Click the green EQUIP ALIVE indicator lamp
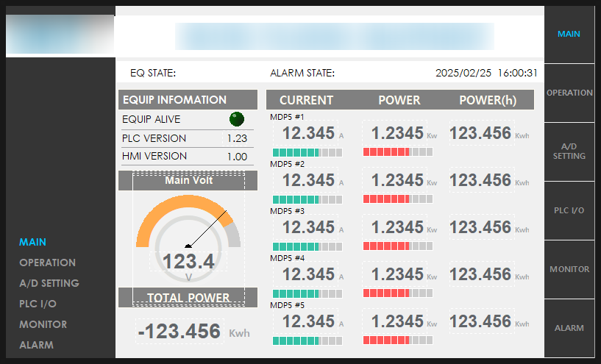The width and height of the screenshot is (601, 364). tap(236, 119)
